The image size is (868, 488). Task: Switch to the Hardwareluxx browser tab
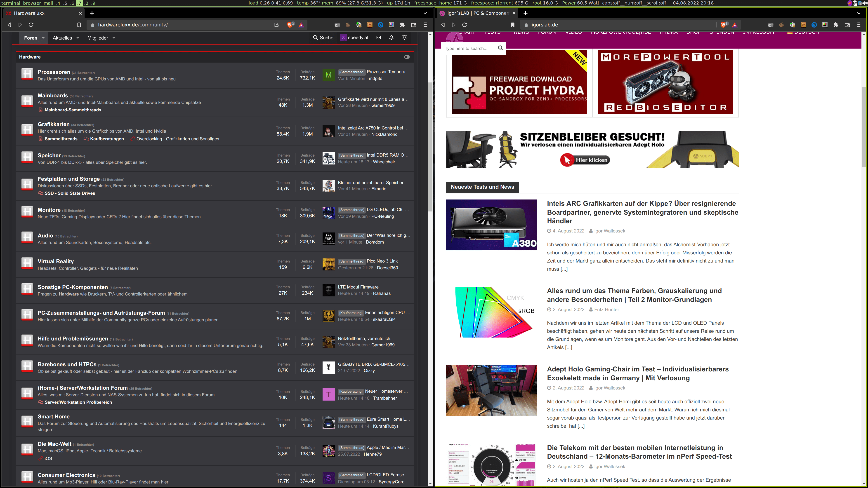pos(44,13)
